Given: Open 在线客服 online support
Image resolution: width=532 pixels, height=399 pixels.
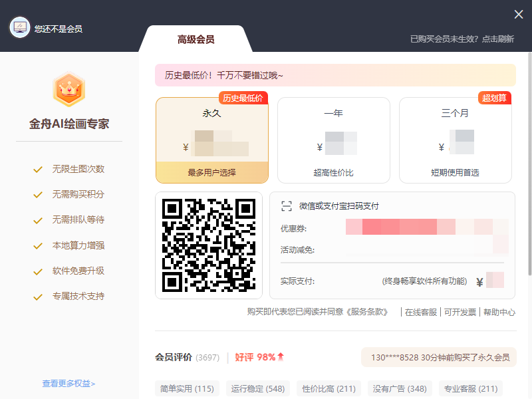Looking at the screenshot, I should coord(421,312).
